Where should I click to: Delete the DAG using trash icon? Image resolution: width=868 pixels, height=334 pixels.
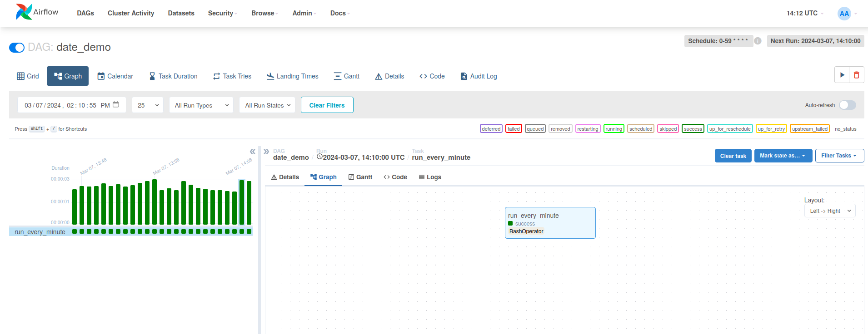pos(856,75)
